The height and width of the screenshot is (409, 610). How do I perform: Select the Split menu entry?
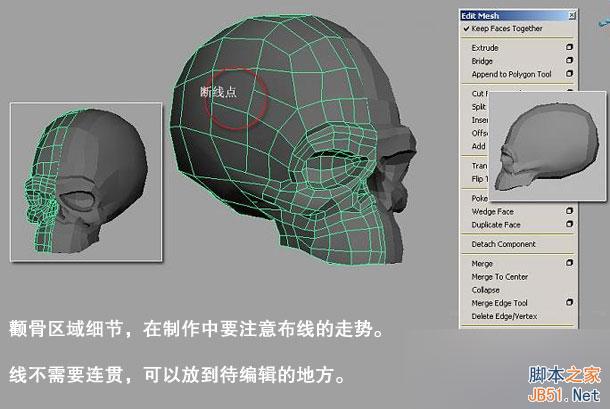(479, 107)
